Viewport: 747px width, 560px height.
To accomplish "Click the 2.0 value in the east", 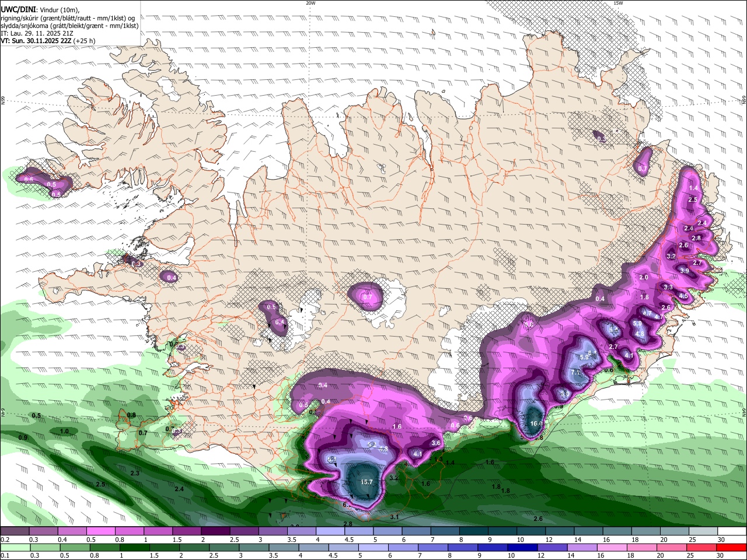I will pos(644,277).
